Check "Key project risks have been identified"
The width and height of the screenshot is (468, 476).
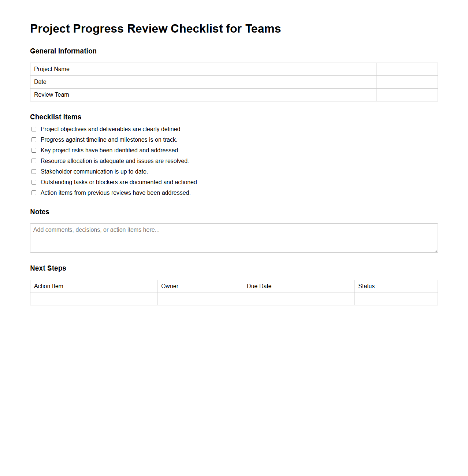[34, 150]
